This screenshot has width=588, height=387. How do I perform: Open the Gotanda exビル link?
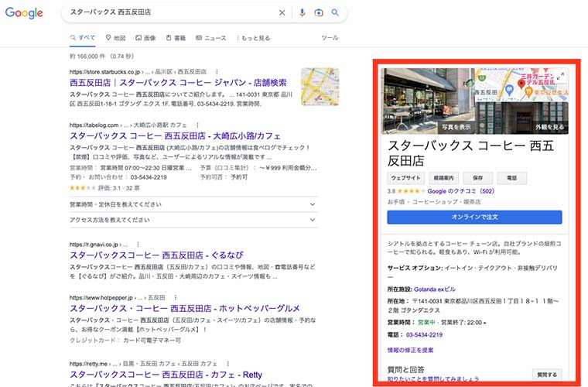[x=435, y=289]
